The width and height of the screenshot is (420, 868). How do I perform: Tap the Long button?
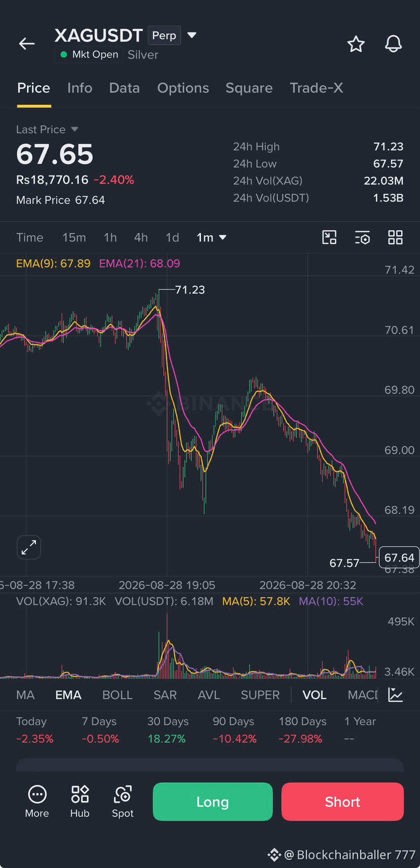pyautogui.click(x=213, y=802)
